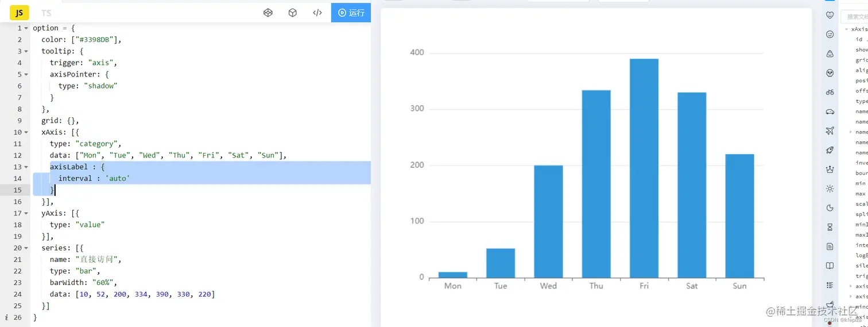868x327 pixels.
Task: Select the hourglass icon in sidebar
Action: [x=830, y=227]
